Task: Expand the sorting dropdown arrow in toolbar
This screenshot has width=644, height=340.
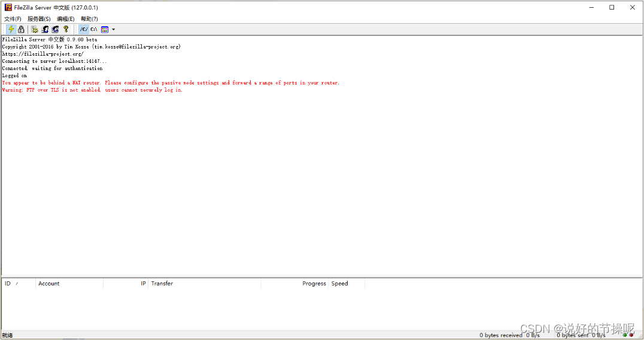Action: click(x=113, y=29)
